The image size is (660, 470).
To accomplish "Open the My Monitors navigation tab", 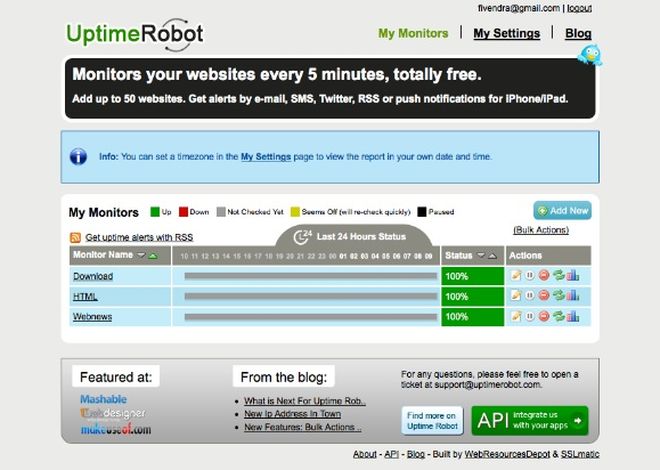I will pos(413,33).
